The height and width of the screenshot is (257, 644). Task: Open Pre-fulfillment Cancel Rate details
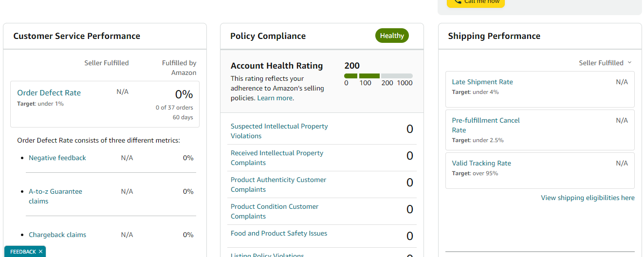tap(486, 126)
